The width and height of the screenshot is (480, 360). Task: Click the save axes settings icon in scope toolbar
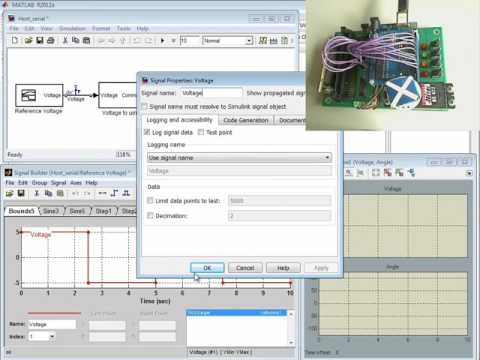(x=387, y=172)
